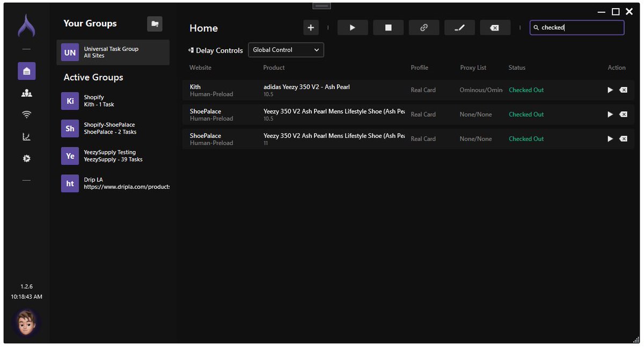Image resolution: width=644 pixels, height=347 pixels.
Task: Click the Action column header
Action: point(617,68)
